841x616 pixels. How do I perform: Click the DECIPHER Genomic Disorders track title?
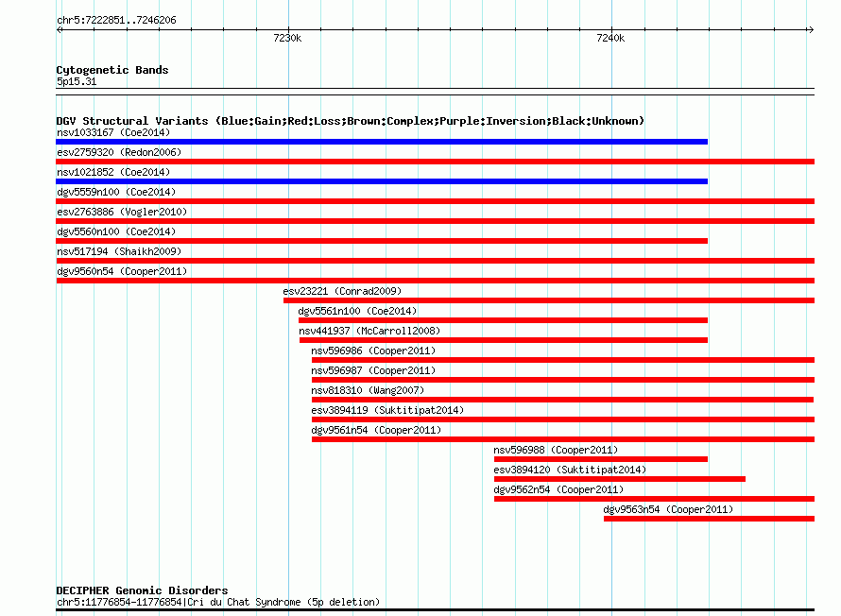pyautogui.click(x=142, y=590)
